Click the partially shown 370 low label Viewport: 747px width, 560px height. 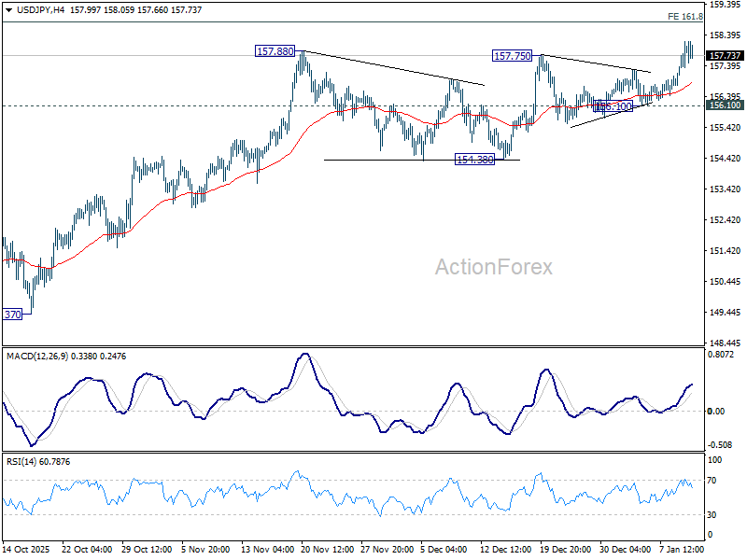pyautogui.click(x=12, y=315)
